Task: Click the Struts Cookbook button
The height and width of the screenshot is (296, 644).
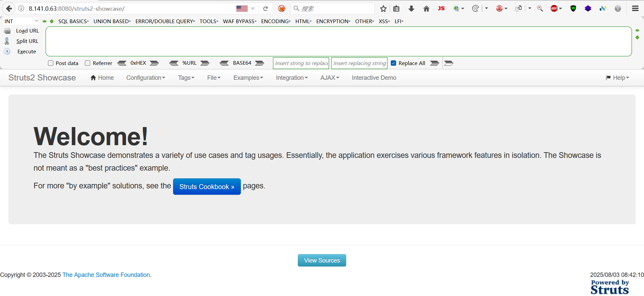Action: [x=207, y=187]
